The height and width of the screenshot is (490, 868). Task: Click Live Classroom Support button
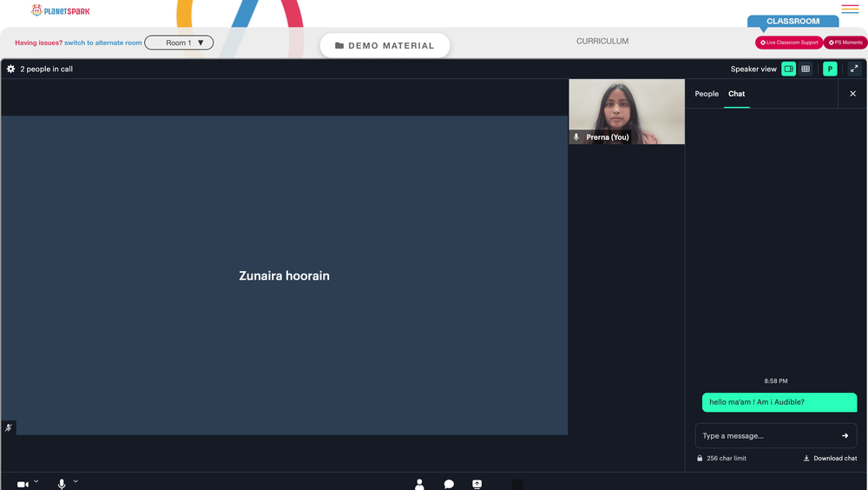point(789,42)
